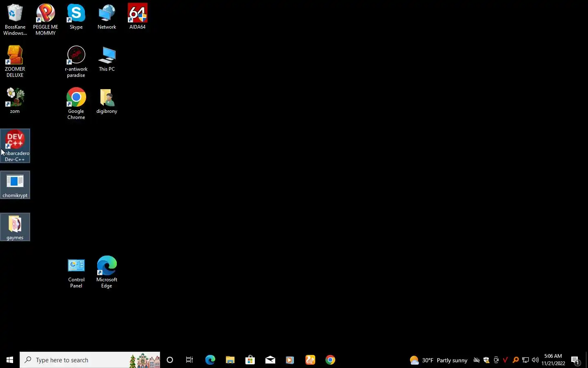Select the Microsoft Edge desktop shortcut
Screen dimensions: 588x368
(107, 272)
